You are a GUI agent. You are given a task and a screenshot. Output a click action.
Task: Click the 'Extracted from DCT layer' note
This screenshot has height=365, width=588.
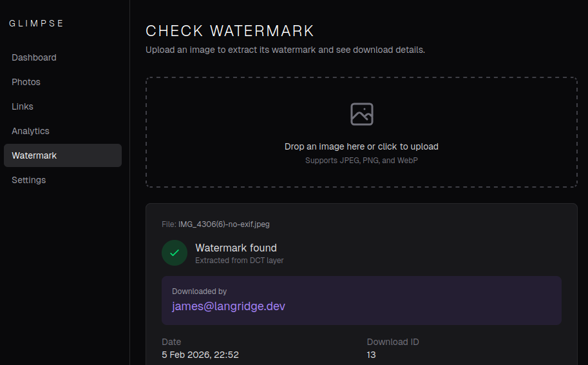point(239,261)
